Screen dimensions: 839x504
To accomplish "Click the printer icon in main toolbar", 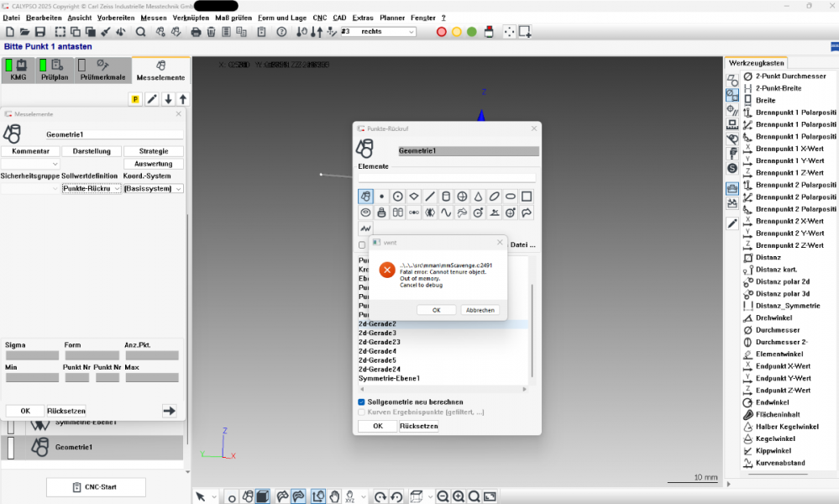I will tap(196, 32).
